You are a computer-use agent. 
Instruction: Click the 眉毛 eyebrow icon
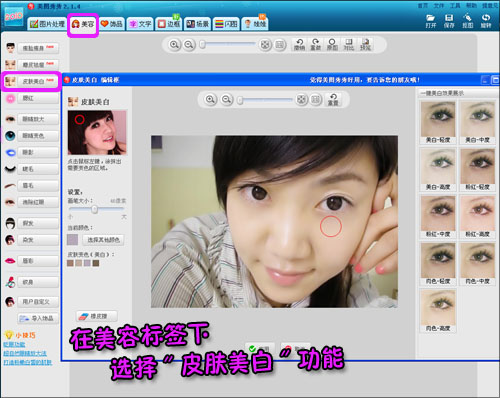tap(10, 185)
